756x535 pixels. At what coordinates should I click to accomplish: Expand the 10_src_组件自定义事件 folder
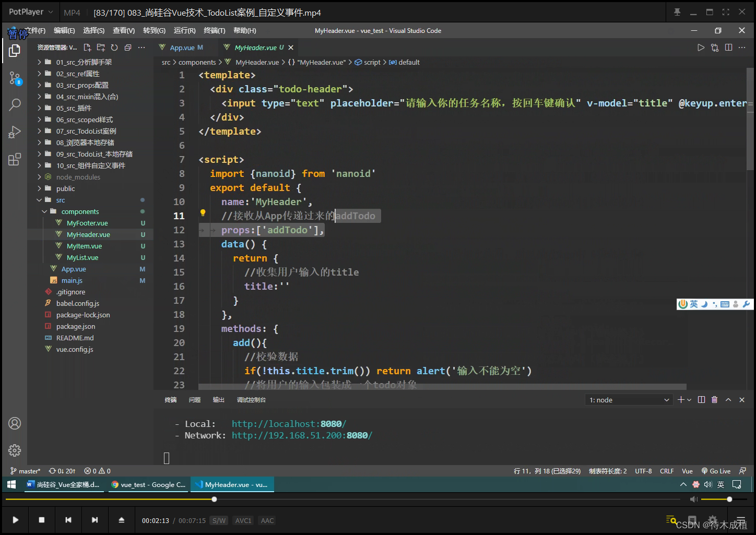coord(90,165)
